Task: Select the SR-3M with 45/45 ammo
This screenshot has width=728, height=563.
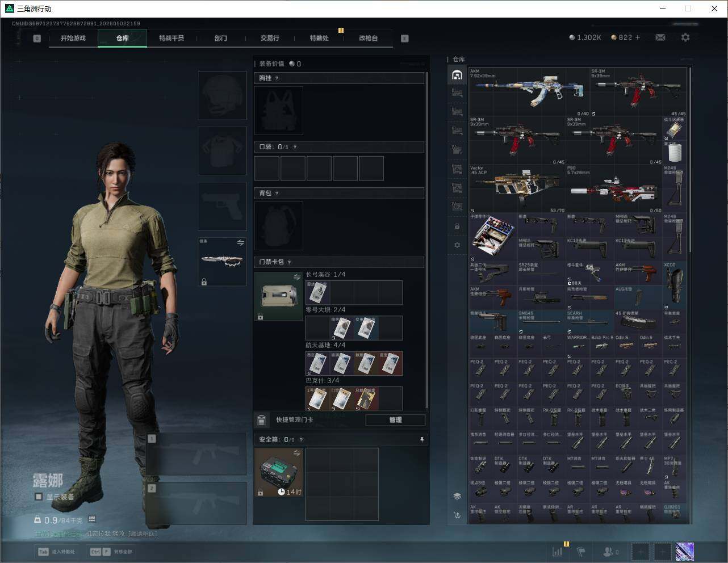Action: (x=638, y=92)
